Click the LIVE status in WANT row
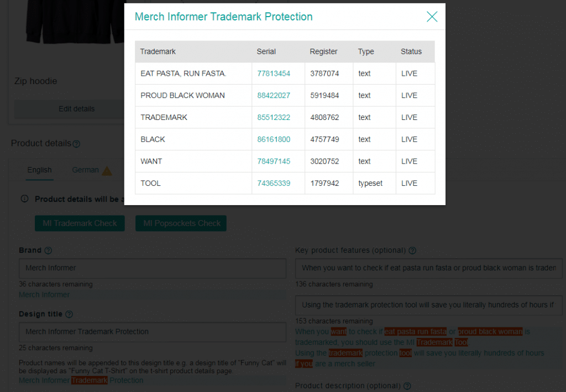 click(x=409, y=161)
